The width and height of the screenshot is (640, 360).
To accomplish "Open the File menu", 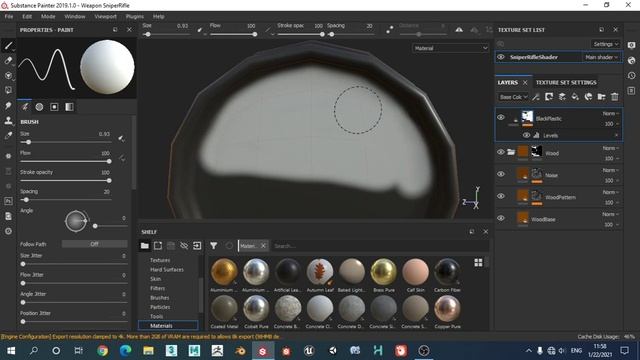I will (9, 17).
